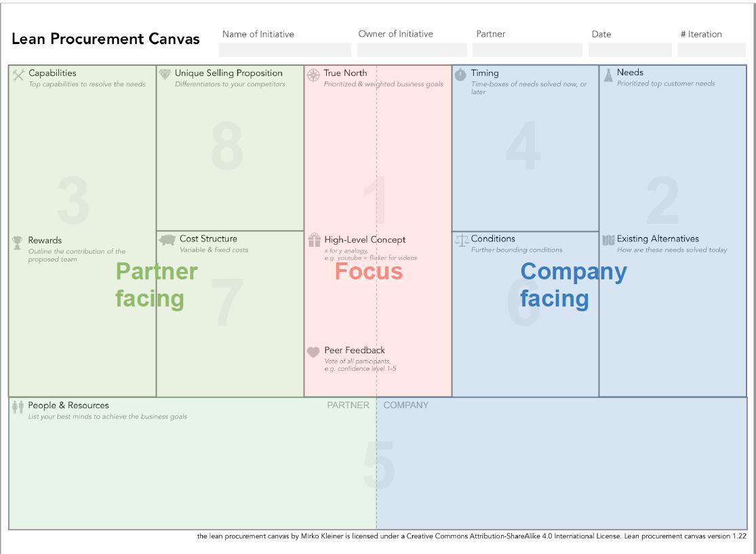756x554 pixels.
Task: Click the People & Resources persons icon
Action: 18,407
